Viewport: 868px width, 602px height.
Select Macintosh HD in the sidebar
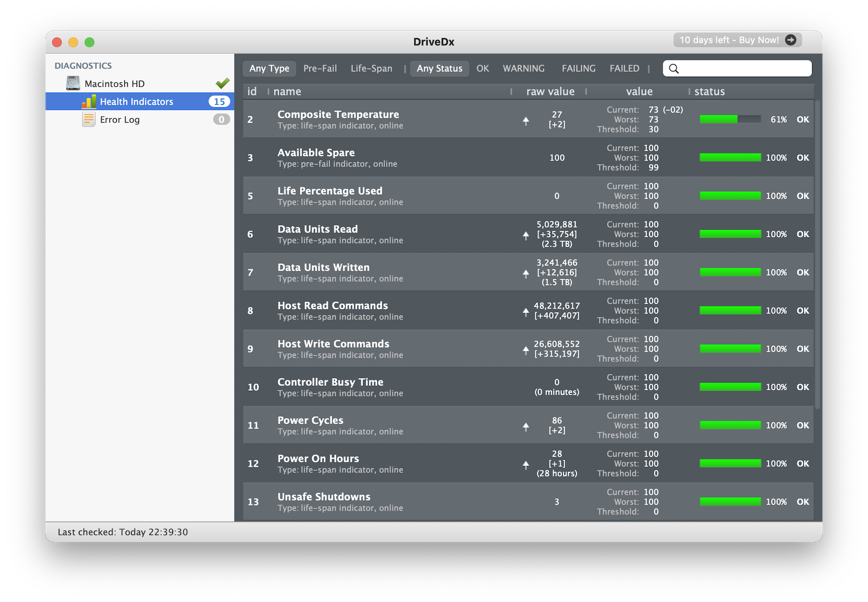(140, 83)
